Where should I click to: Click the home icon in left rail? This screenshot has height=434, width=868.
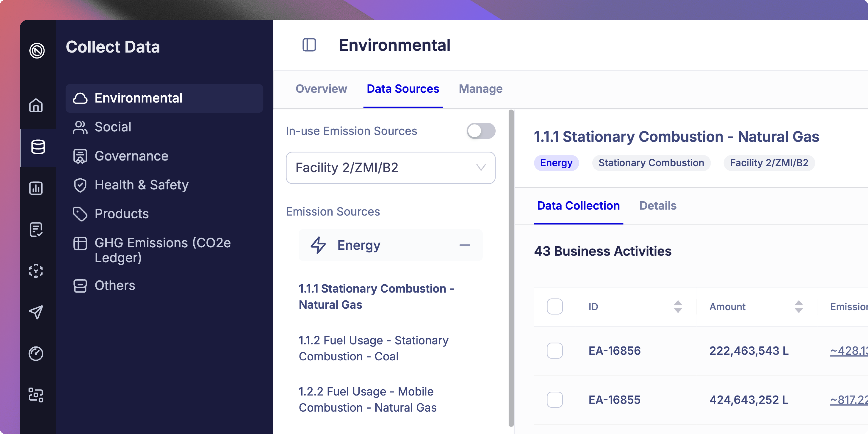pos(36,105)
